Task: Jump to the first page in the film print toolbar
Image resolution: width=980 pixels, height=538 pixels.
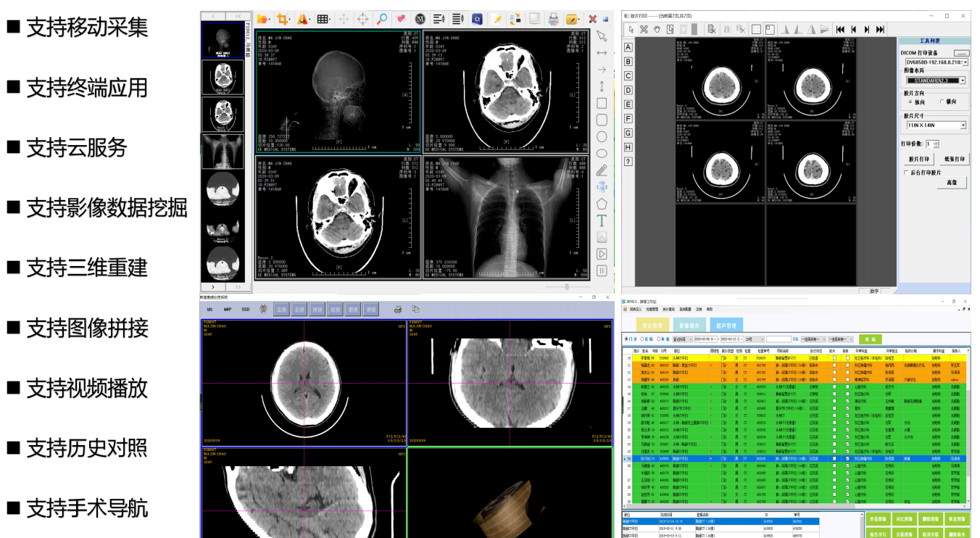Action: point(840,29)
